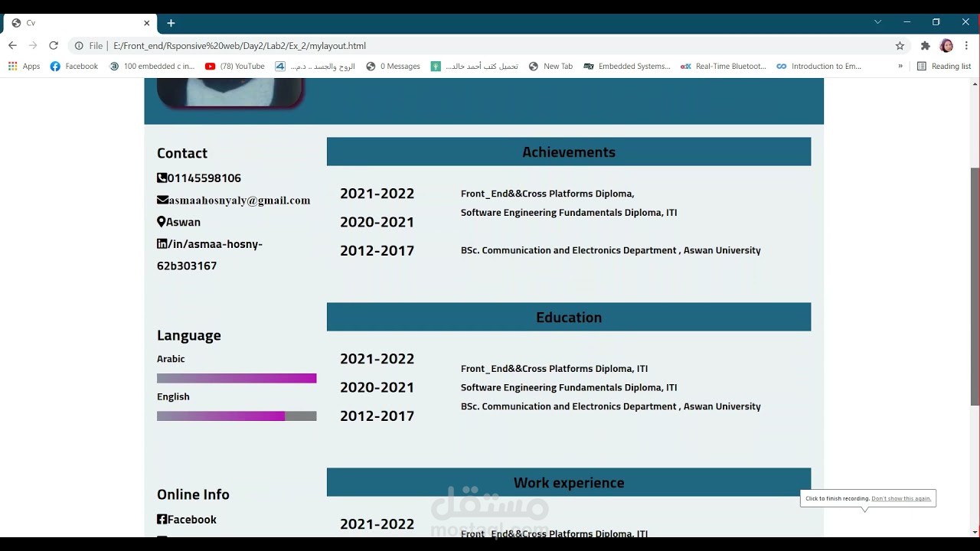Click the LinkedIn icon in Contact
This screenshot has width=980, height=551.
[x=162, y=243]
